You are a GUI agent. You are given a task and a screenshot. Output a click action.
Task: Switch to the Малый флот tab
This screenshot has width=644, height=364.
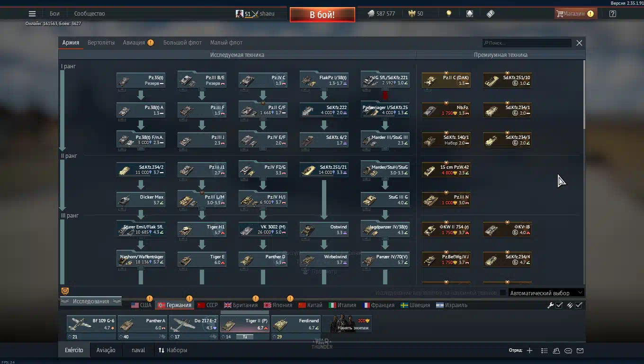(x=226, y=43)
